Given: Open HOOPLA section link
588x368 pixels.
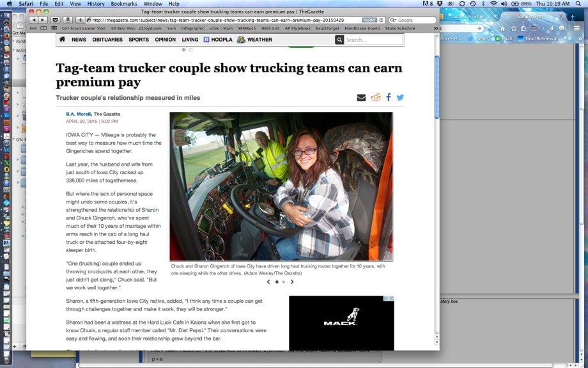Looking at the screenshot, I should tap(218, 40).
